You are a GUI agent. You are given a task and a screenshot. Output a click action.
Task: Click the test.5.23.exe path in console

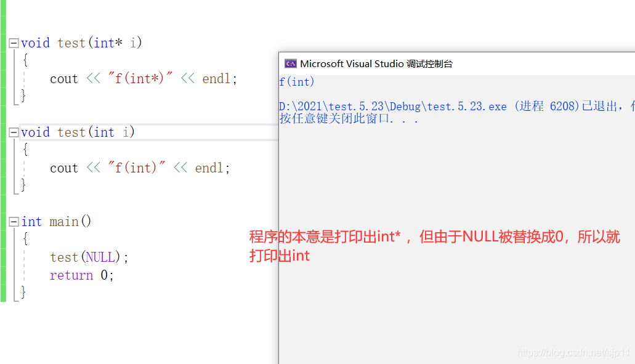[x=393, y=106]
